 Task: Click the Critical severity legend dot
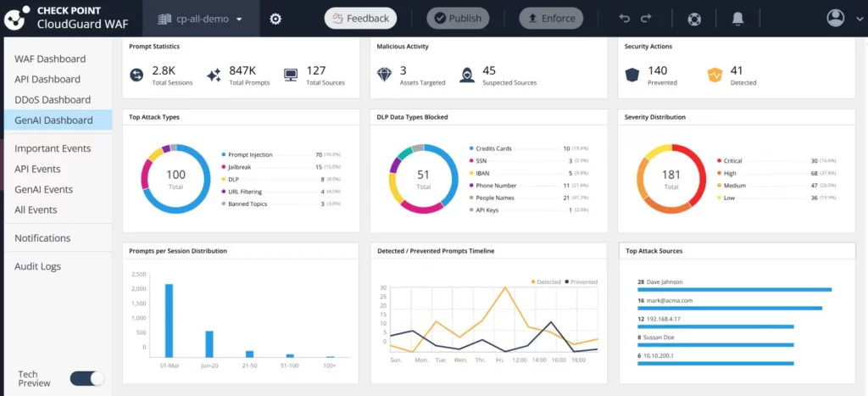pos(719,160)
